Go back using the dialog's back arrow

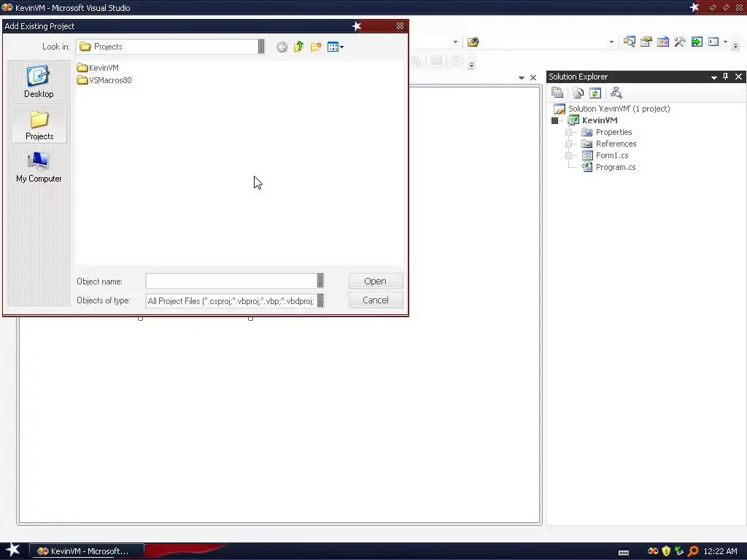click(x=282, y=47)
